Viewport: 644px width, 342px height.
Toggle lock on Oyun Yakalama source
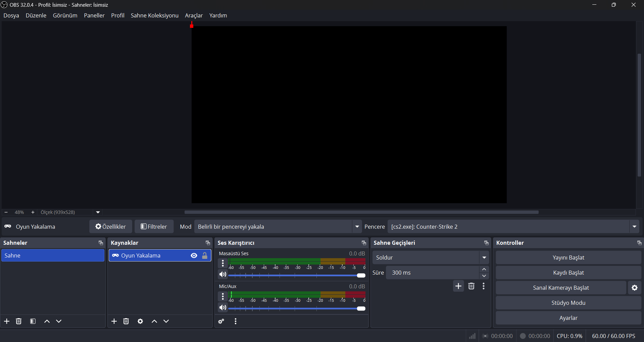(205, 255)
